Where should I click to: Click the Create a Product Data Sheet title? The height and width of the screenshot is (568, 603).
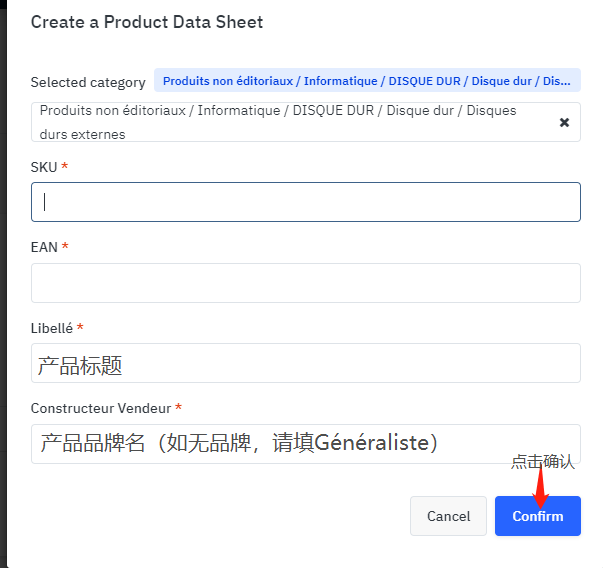pyautogui.click(x=147, y=22)
